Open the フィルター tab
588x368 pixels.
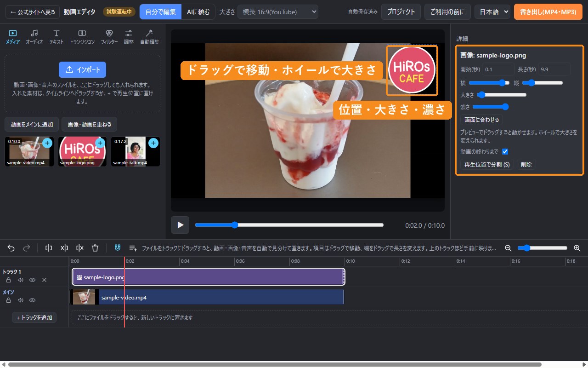(x=109, y=37)
